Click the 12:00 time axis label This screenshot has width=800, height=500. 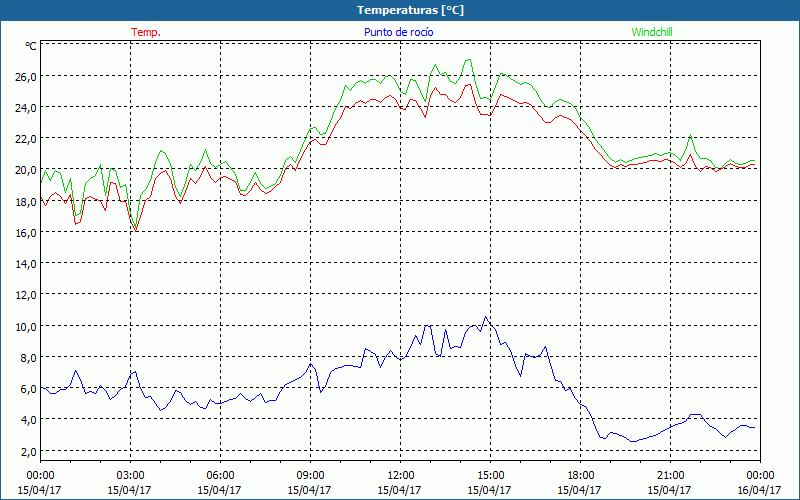click(401, 476)
